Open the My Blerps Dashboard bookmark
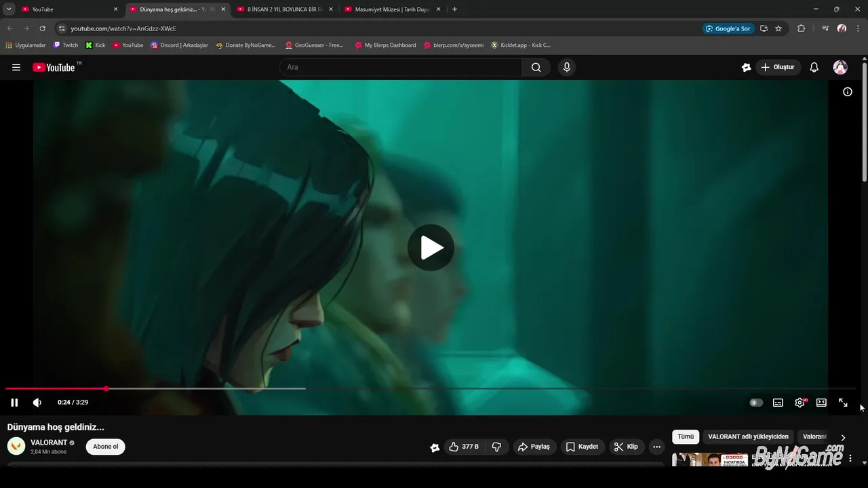The height and width of the screenshot is (488, 868). click(385, 45)
